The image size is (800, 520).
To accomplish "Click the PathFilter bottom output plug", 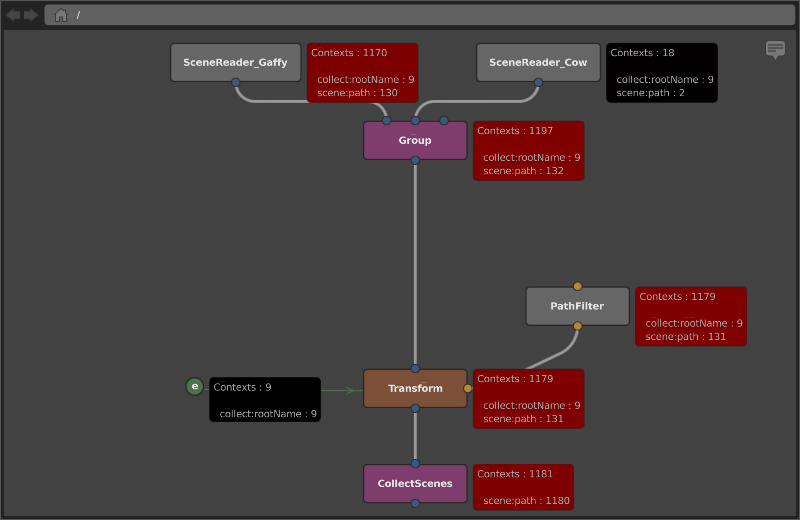I will click(x=577, y=326).
